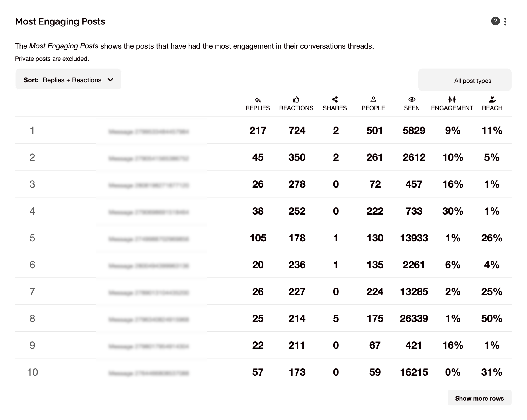Image resolution: width=527 pixels, height=420 pixels.
Task: Click Show more rows button
Action: pyautogui.click(x=479, y=398)
